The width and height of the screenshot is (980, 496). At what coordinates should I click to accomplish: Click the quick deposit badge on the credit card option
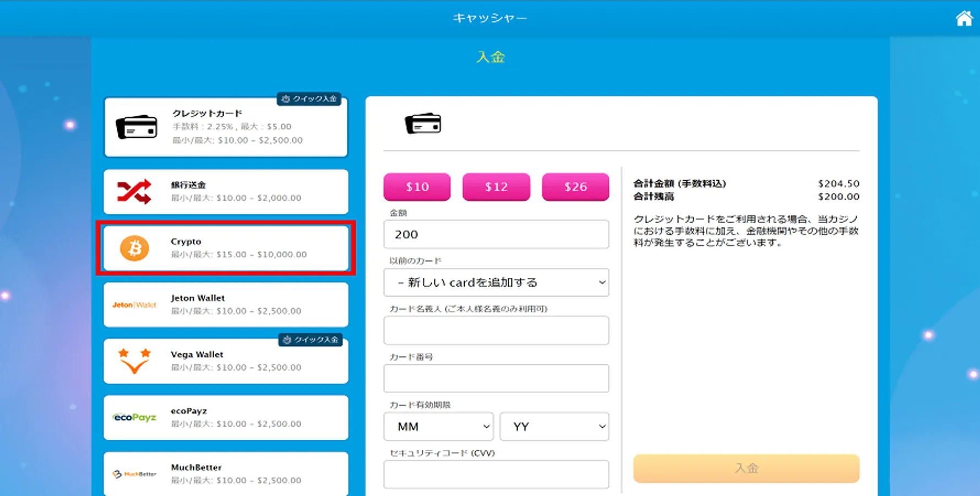click(x=309, y=99)
